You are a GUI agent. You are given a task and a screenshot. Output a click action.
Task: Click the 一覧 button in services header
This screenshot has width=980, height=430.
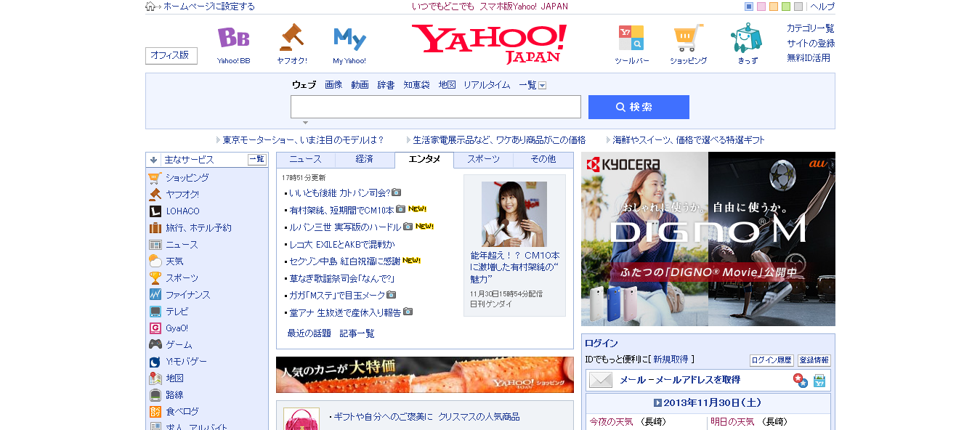click(257, 160)
